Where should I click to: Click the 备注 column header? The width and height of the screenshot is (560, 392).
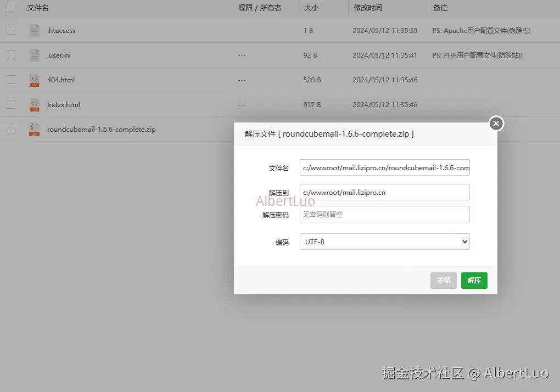(440, 8)
